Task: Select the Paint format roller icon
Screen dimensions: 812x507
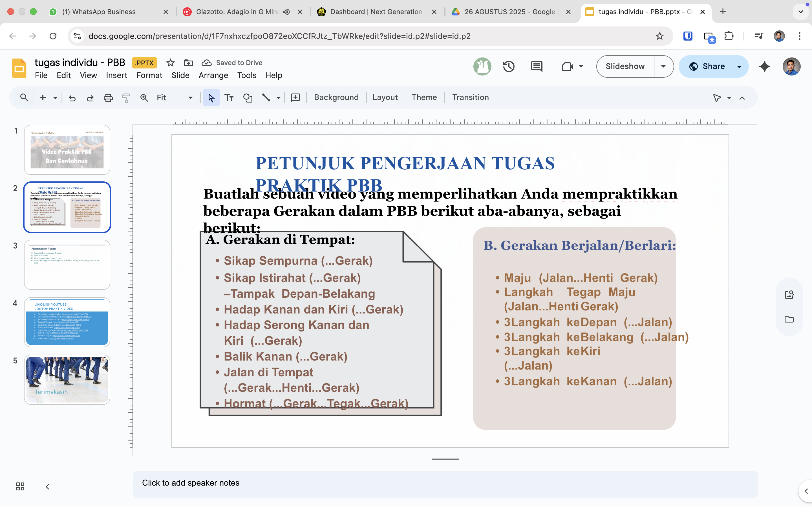Action: coord(126,98)
